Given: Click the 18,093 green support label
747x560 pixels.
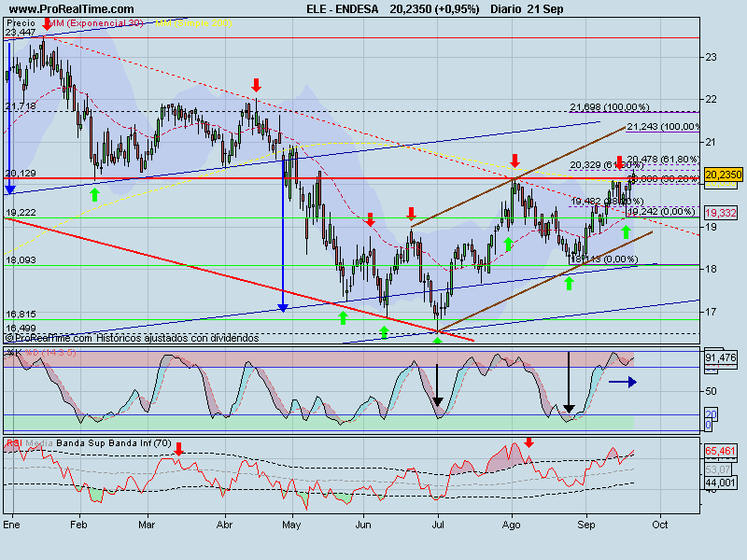Looking at the screenshot, I should (21, 260).
